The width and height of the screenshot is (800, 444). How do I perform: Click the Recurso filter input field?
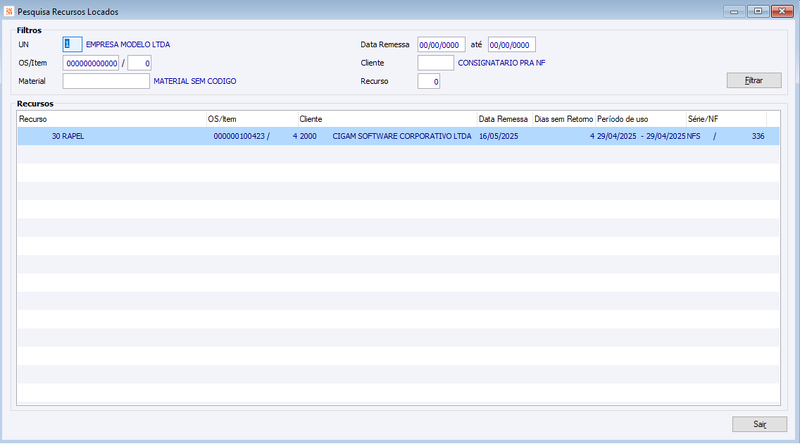click(x=429, y=81)
